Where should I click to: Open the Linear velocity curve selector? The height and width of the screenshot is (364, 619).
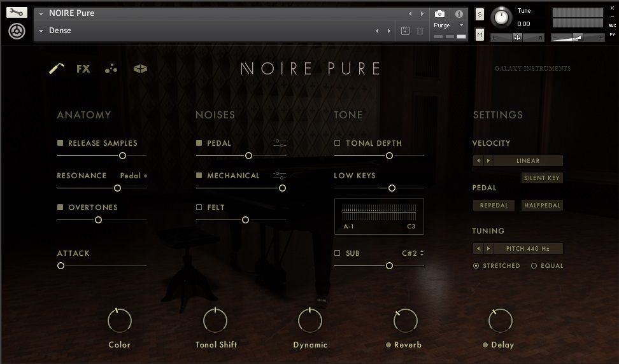(528, 160)
